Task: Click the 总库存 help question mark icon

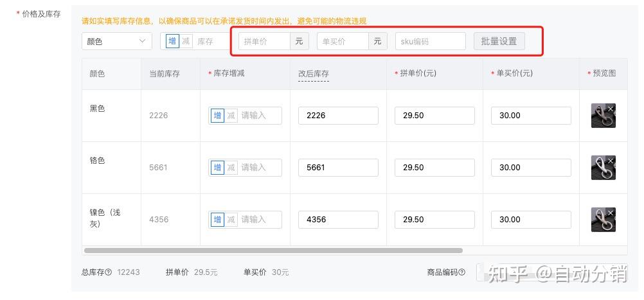Action: 109,272
